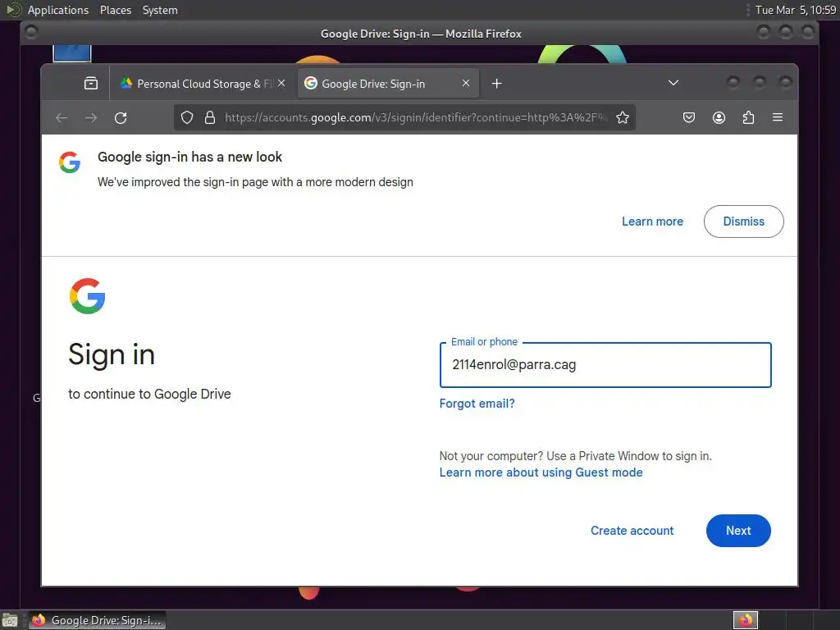Reload the current page

tap(121, 117)
